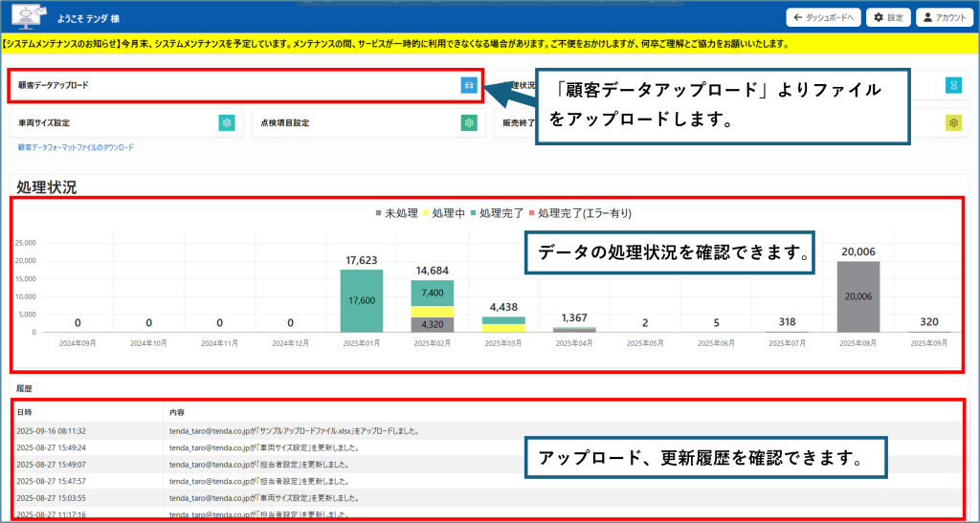
Task: Click the gear icon in 設定 button
Action: (x=879, y=17)
